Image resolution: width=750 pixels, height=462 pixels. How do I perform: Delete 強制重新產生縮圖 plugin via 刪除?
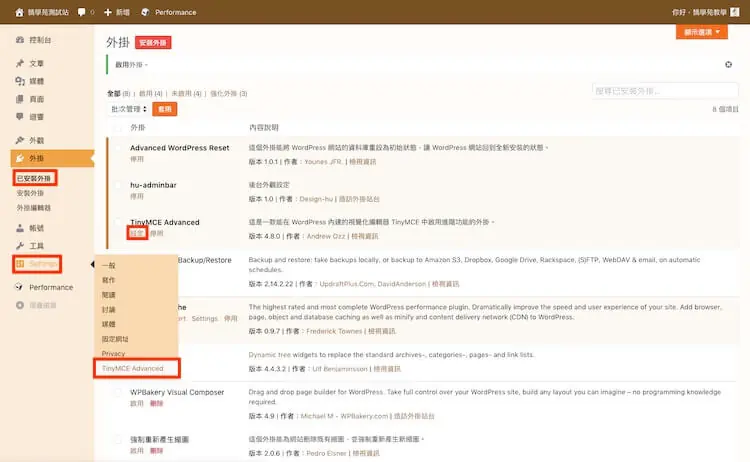(156, 451)
